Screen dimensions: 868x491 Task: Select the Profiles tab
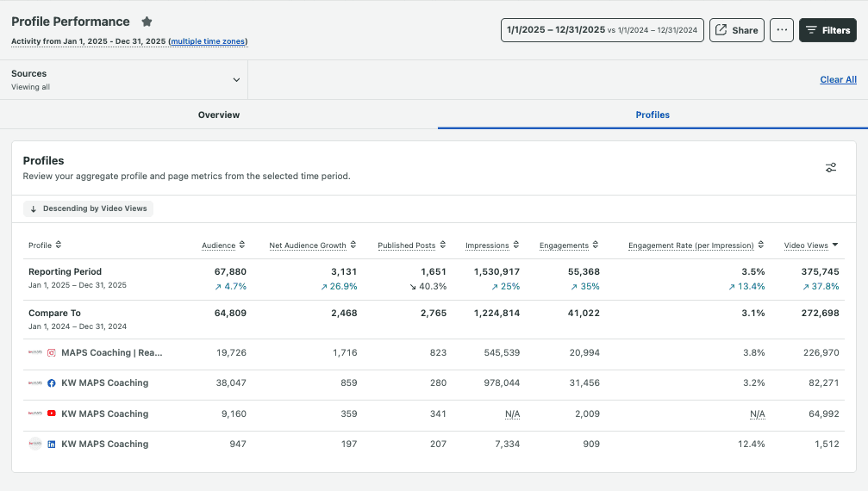click(653, 115)
